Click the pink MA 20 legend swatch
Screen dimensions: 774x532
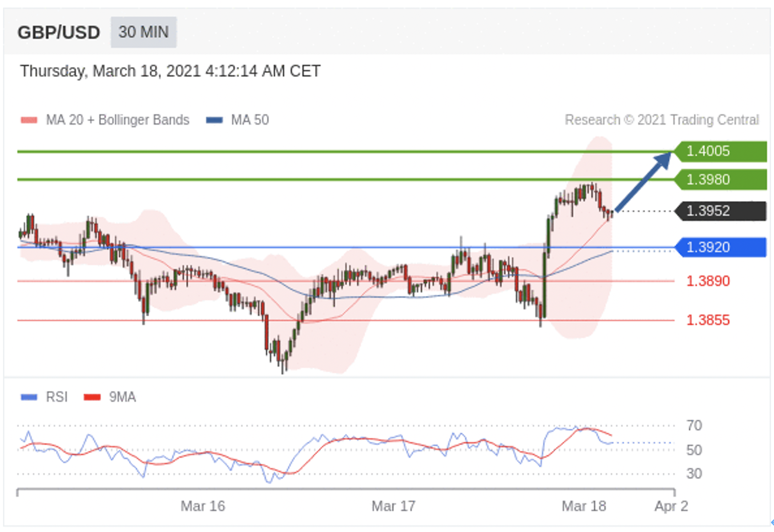tap(29, 120)
